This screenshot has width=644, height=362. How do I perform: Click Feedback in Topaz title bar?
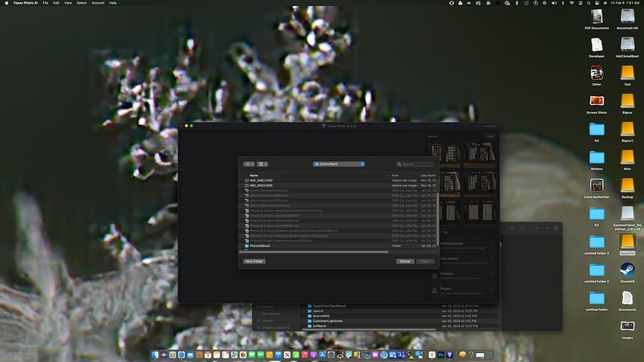[489, 126]
